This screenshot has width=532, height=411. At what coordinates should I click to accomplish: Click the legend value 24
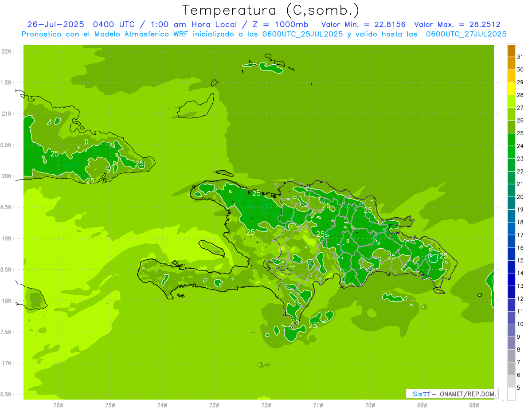click(x=520, y=146)
